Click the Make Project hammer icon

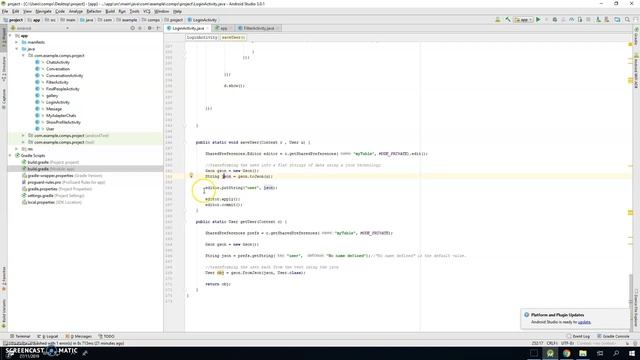(508, 20)
